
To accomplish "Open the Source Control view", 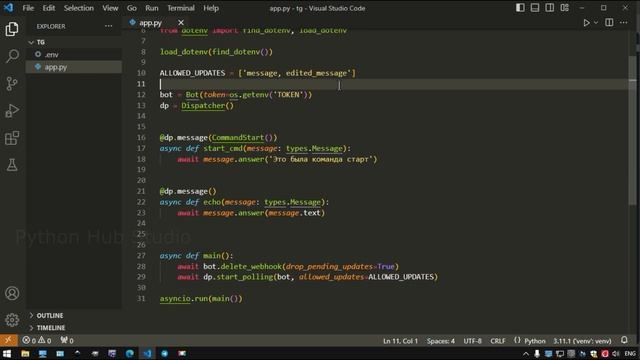I will [12, 83].
